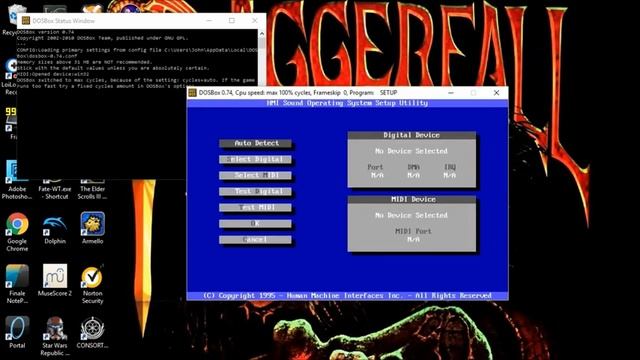
Task: Click the DMA N/A value in Digital Device
Action: coord(413,175)
